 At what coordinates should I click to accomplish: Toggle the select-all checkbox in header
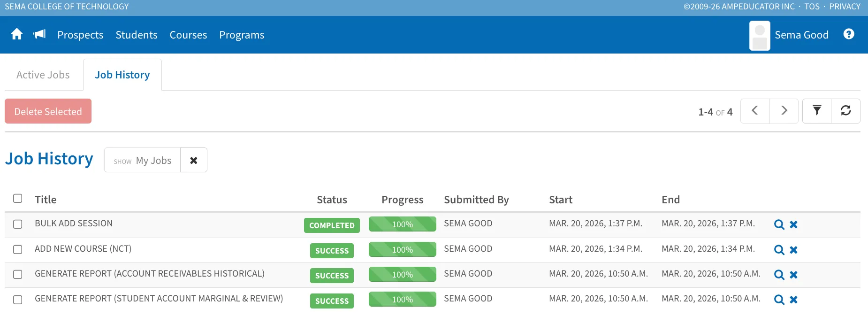[x=18, y=199]
